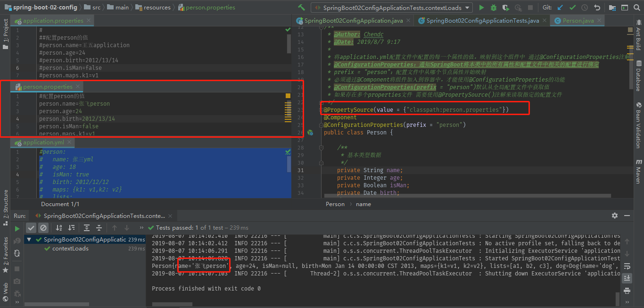Stop icon in Run panel sidebar
The image size is (644, 308).
(x=17, y=268)
